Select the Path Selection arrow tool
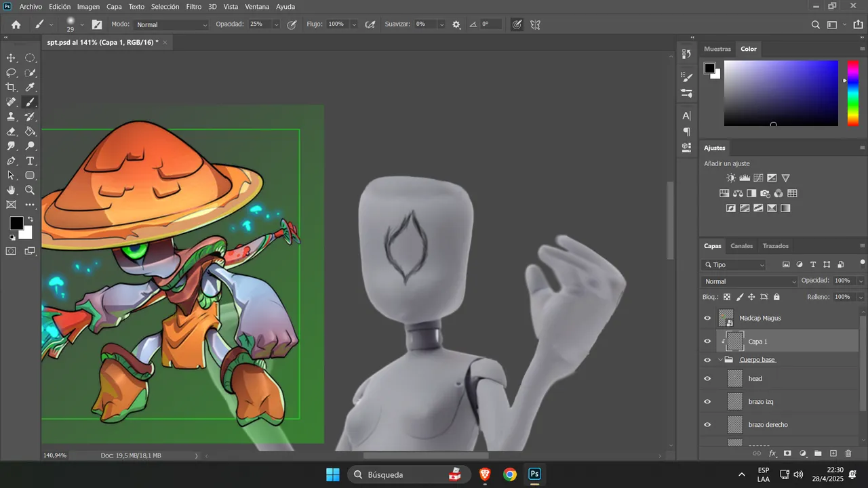 coord(12,176)
